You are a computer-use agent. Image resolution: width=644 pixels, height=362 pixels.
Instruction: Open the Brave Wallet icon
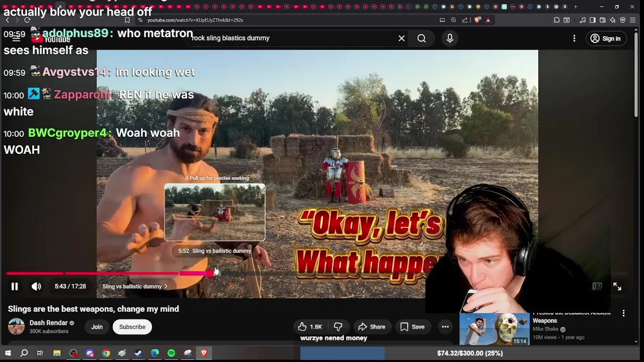[x=603, y=20]
